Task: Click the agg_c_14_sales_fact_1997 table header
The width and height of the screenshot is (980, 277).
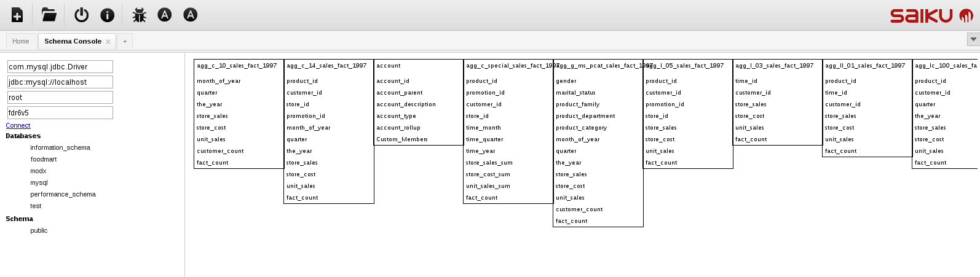Action: pos(326,65)
